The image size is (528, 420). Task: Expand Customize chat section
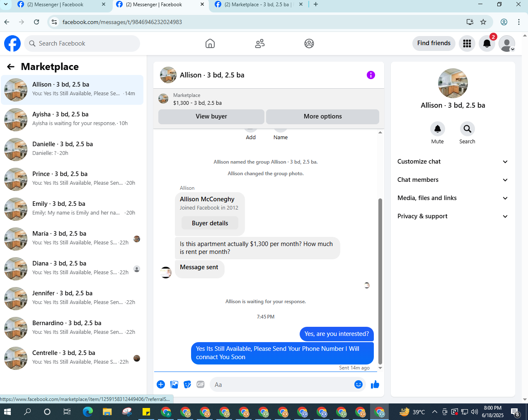[x=453, y=162]
